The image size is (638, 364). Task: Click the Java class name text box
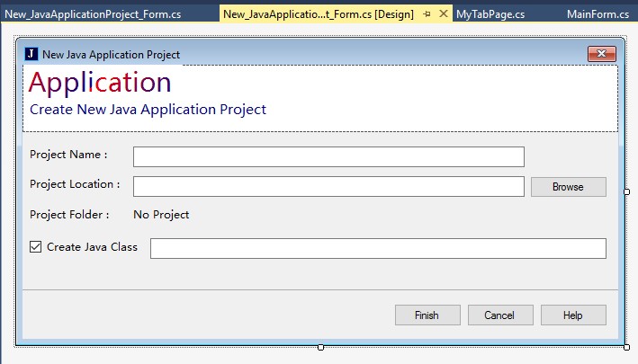[x=378, y=248]
